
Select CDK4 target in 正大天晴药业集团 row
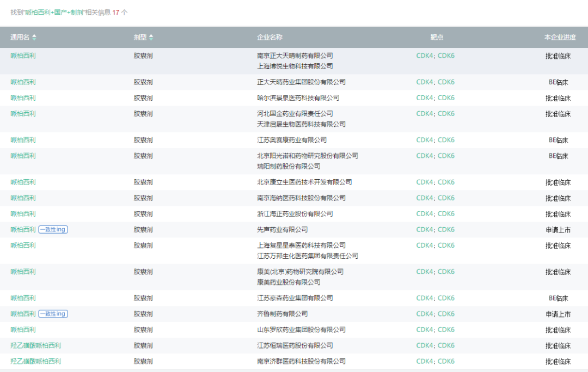pyautogui.click(x=425, y=82)
